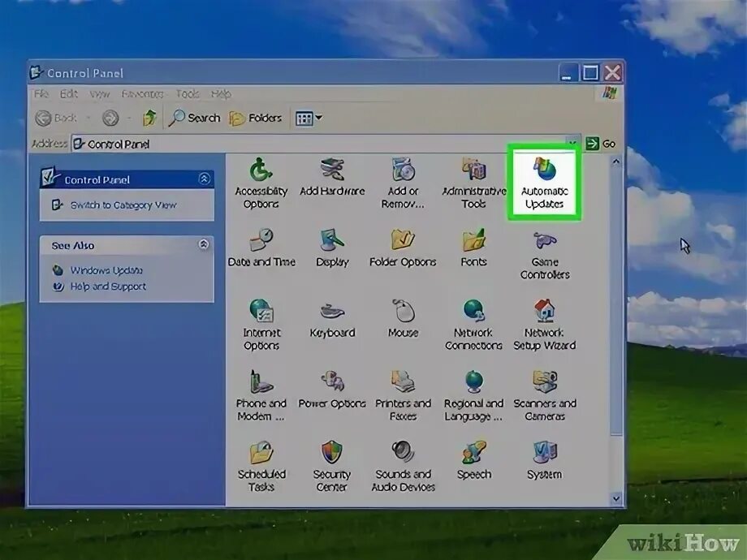Screen dimensions: 747x560
Task: Open the Windows Update link
Action: 106,270
